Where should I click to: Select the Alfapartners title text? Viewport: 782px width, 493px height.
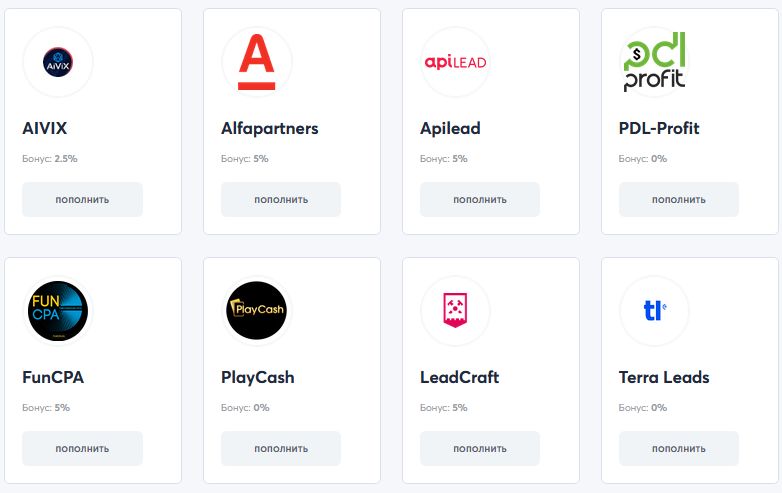(269, 128)
